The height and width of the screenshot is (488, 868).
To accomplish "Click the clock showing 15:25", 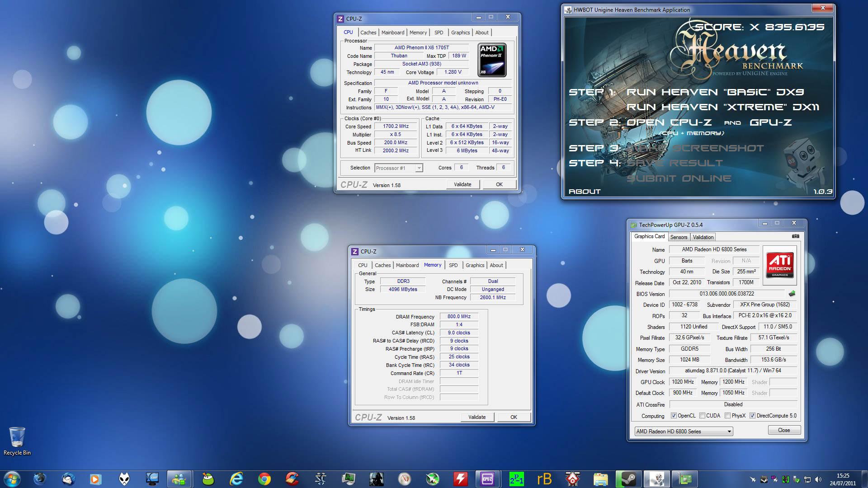I will 843,476.
